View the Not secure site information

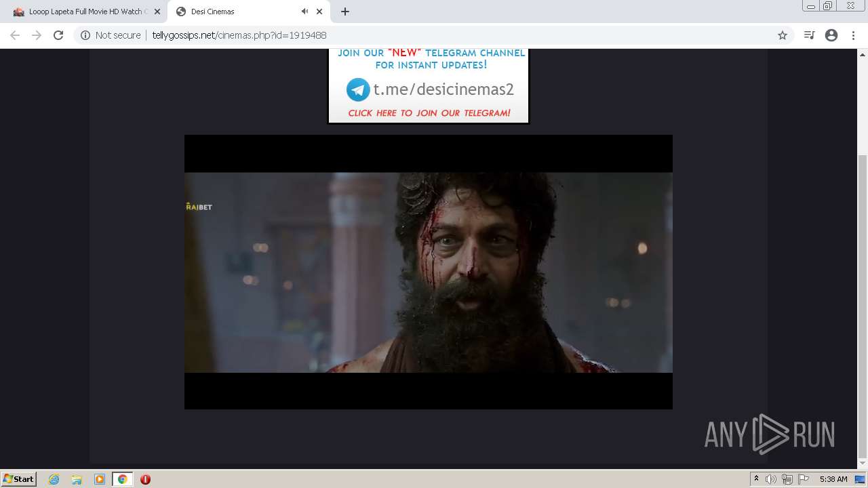(111, 35)
